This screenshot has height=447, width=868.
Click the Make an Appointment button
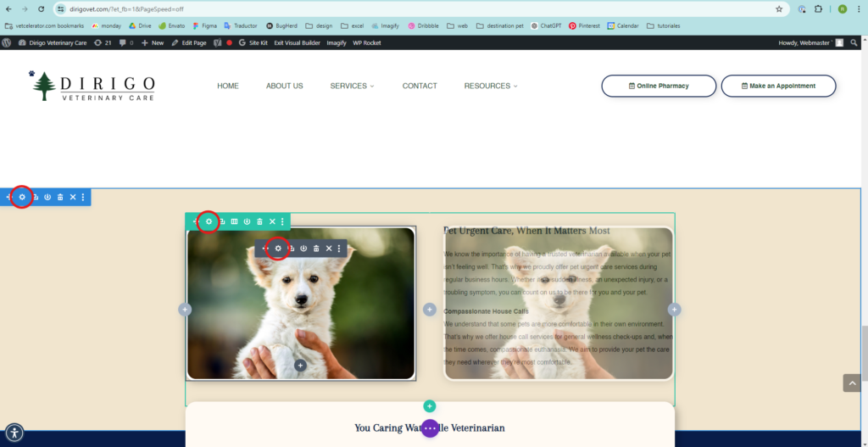click(x=778, y=86)
